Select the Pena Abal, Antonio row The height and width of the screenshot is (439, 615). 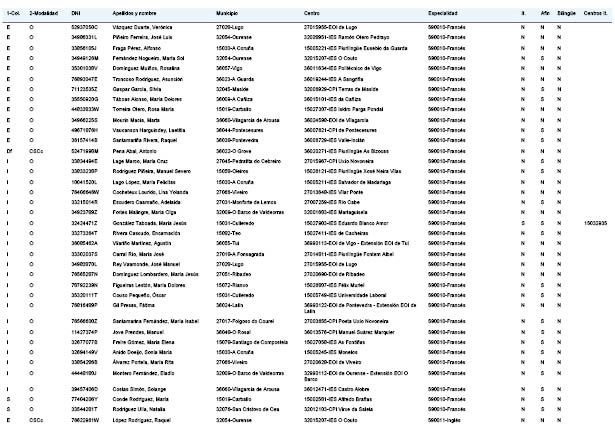point(308,151)
